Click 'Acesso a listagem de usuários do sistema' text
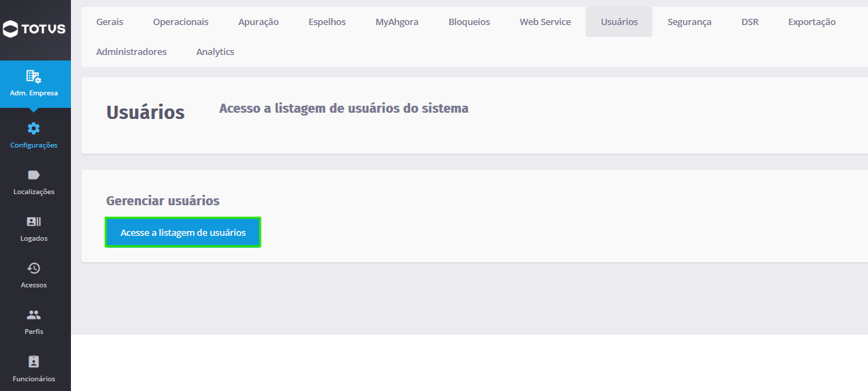The height and width of the screenshot is (391, 868). click(x=344, y=109)
